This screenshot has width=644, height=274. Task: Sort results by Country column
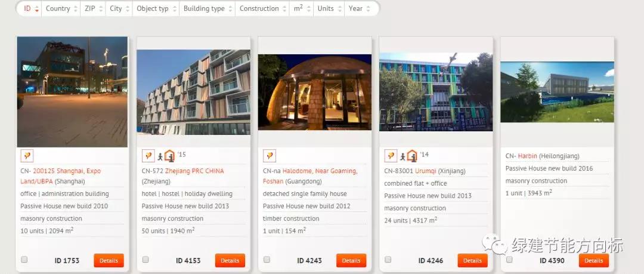click(x=61, y=8)
